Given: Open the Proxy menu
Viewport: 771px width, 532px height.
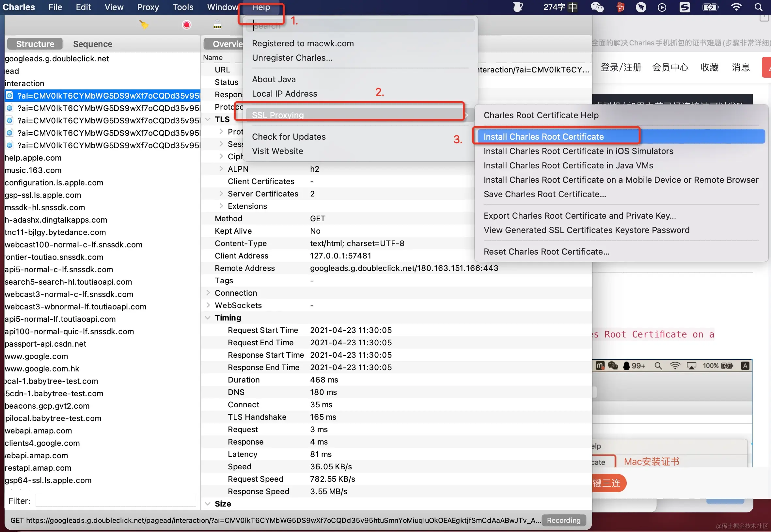Looking at the screenshot, I should [x=148, y=7].
